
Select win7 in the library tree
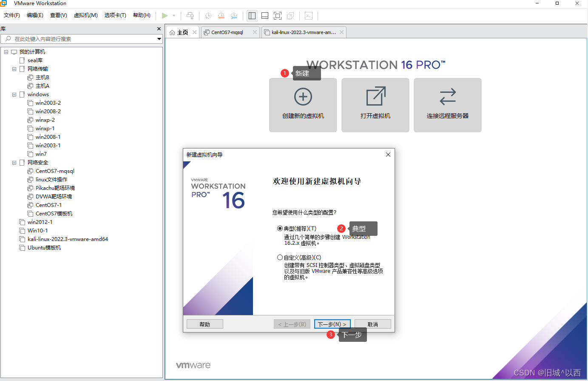click(x=41, y=154)
